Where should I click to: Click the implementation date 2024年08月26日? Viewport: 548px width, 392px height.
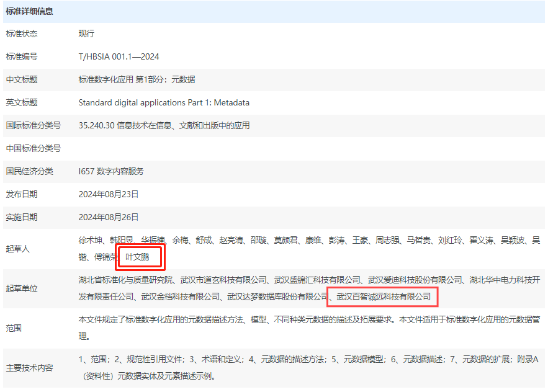coord(109,217)
